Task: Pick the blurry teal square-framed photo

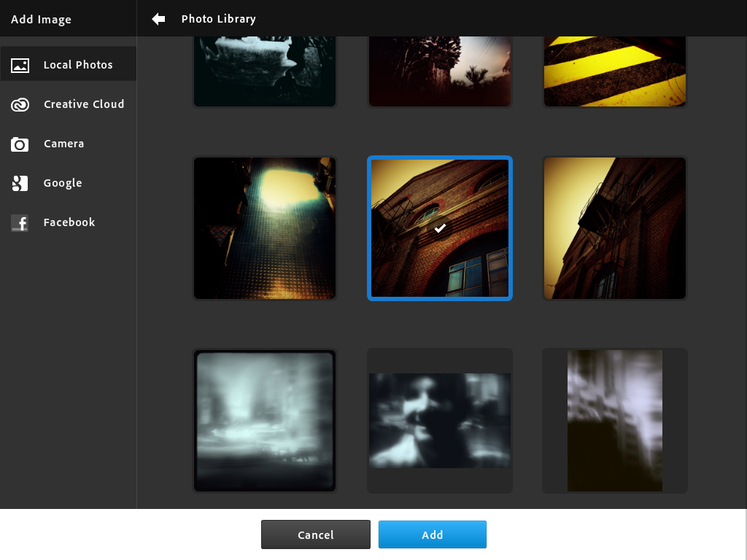Action: click(x=265, y=421)
